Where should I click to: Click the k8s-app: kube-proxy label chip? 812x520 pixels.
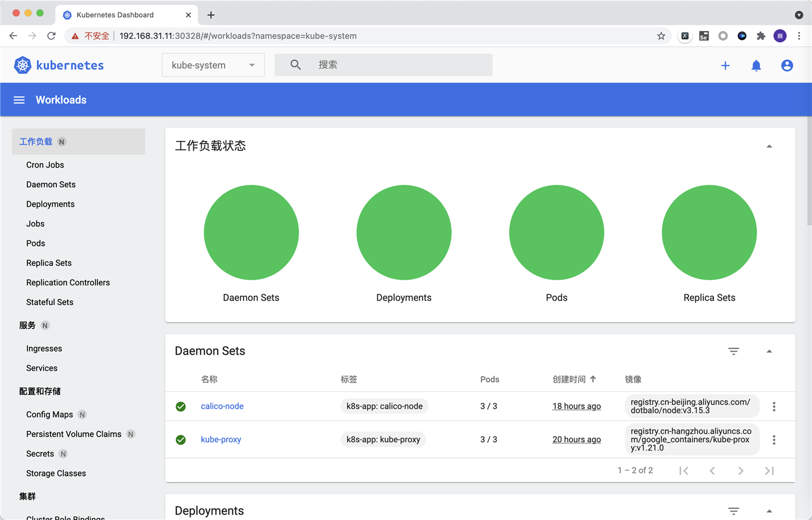pos(383,440)
